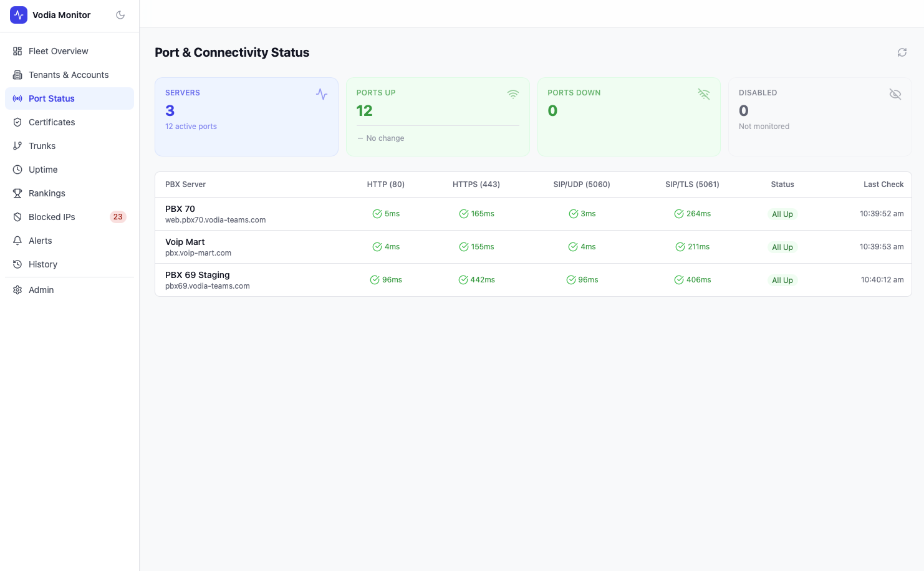
Task: Open Admin settings gear
Action: tap(17, 290)
